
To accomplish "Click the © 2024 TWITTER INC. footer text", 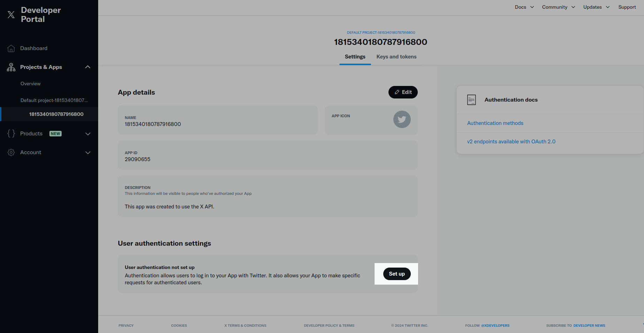I will point(410,326).
